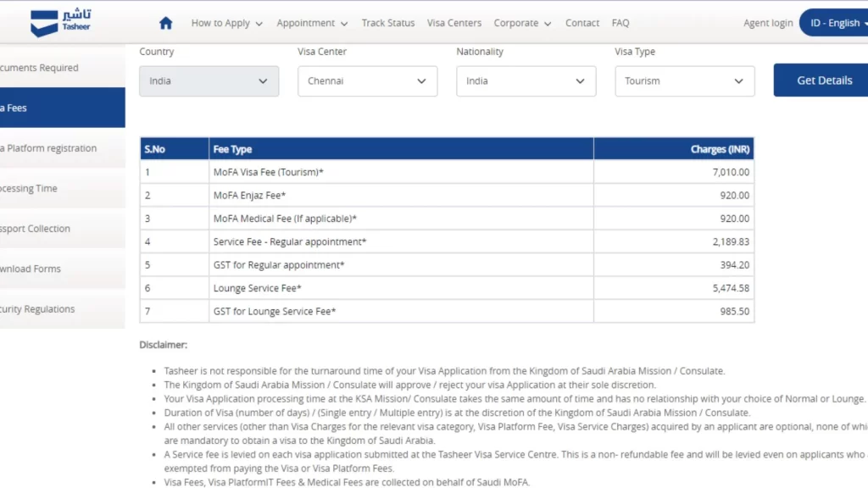
Task: Open the Contact page
Action: (582, 23)
